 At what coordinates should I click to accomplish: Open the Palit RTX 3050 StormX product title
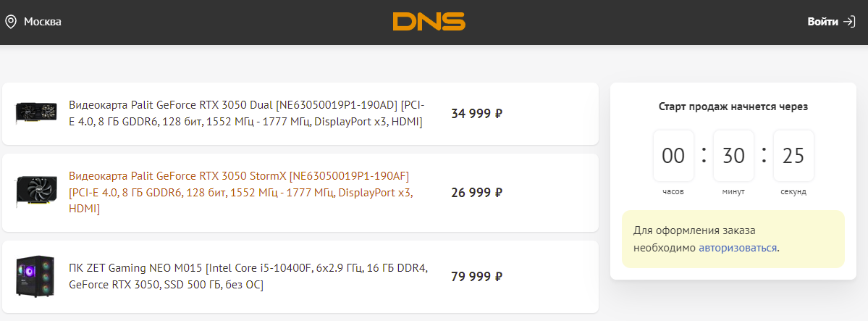240,192
